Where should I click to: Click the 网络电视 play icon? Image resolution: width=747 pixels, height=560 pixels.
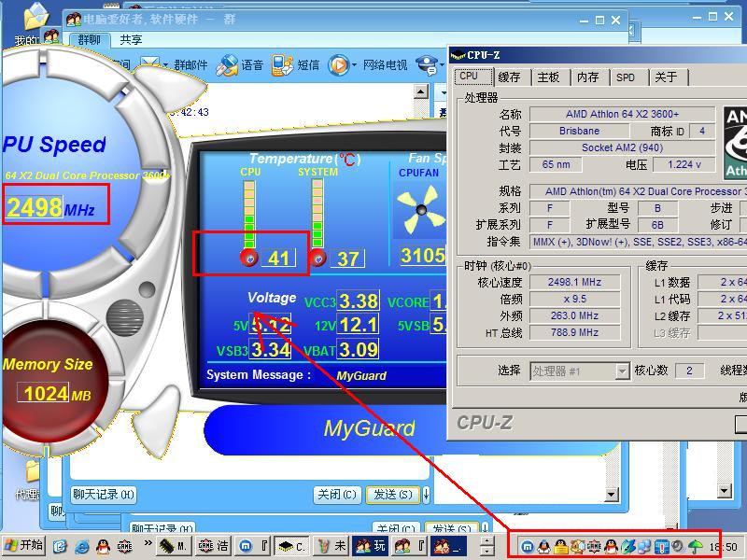(339, 64)
